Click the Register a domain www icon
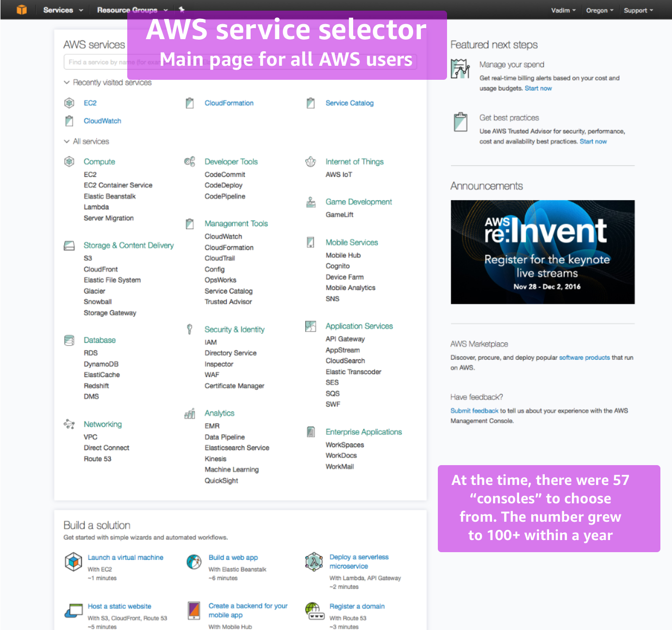 (x=314, y=611)
